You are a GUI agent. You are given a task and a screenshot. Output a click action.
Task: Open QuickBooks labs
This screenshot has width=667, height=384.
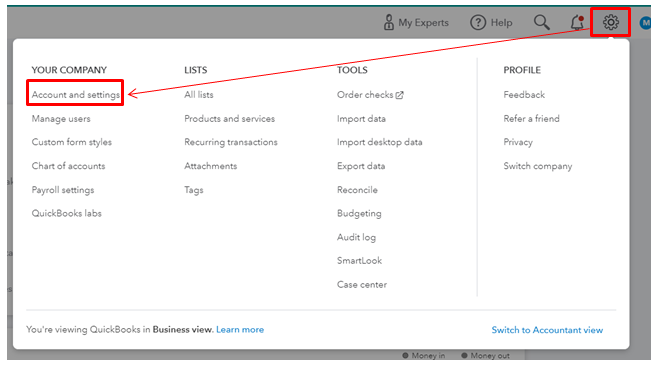(x=66, y=213)
